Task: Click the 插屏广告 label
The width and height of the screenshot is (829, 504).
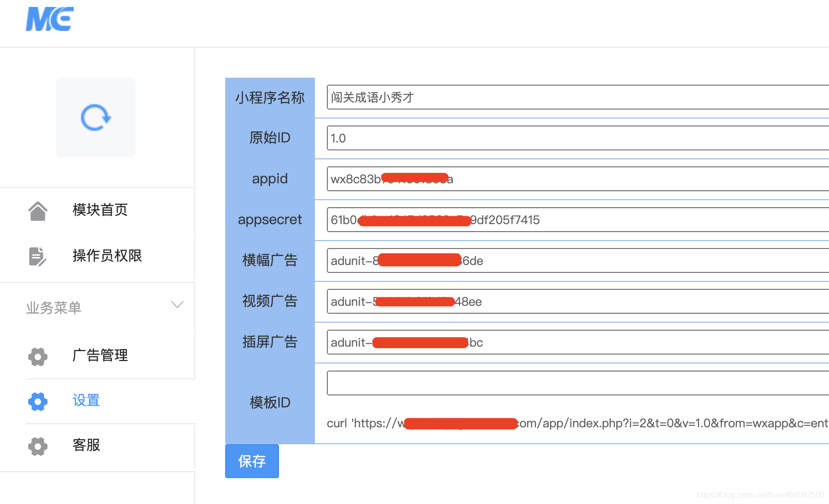Action: tap(270, 342)
